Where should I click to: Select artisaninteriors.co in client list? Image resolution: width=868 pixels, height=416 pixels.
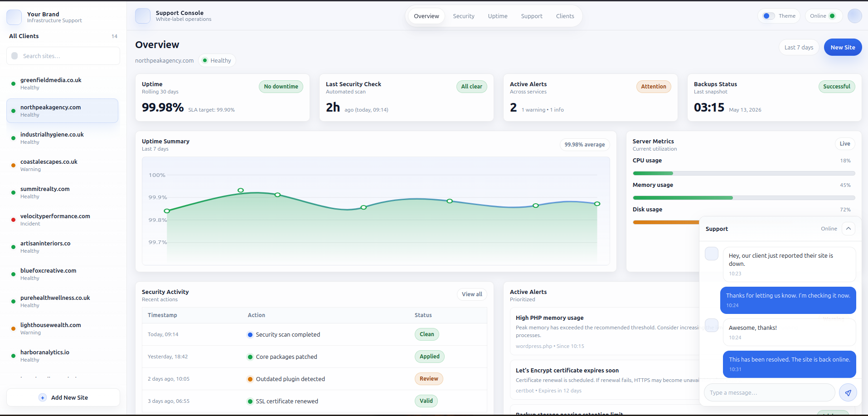62,247
